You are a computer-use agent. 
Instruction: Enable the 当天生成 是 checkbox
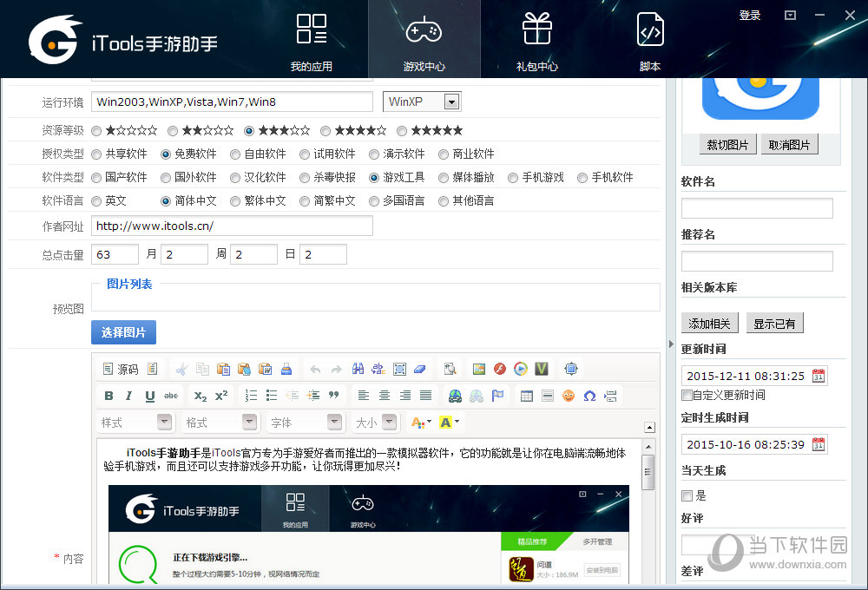click(x=688, y=495)
